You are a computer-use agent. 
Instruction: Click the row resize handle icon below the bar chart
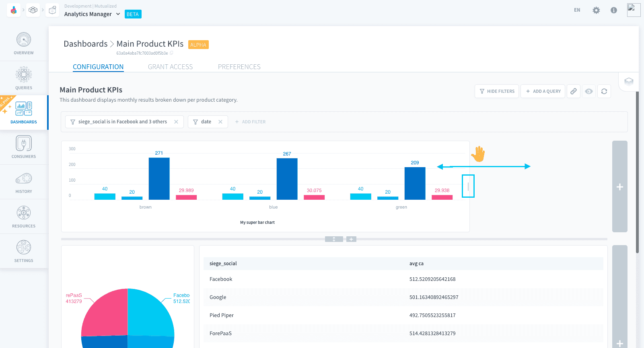[x=334, y=239]
